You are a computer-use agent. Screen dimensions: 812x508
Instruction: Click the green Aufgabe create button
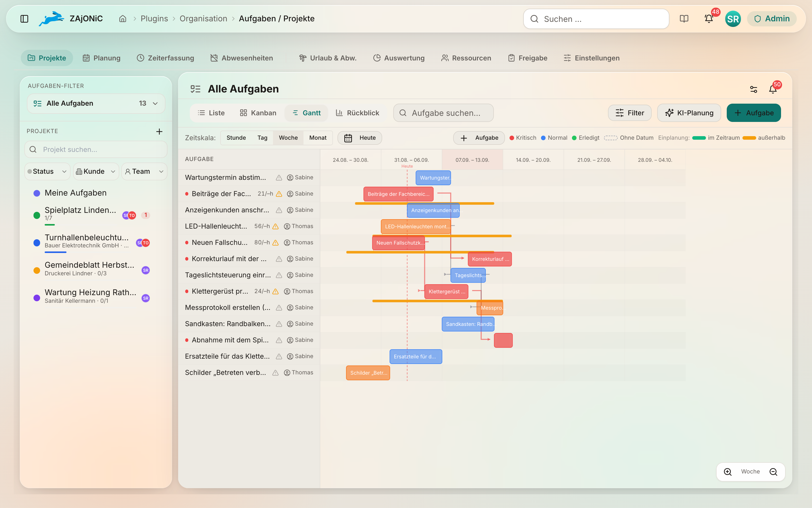(x=754, y=113)
